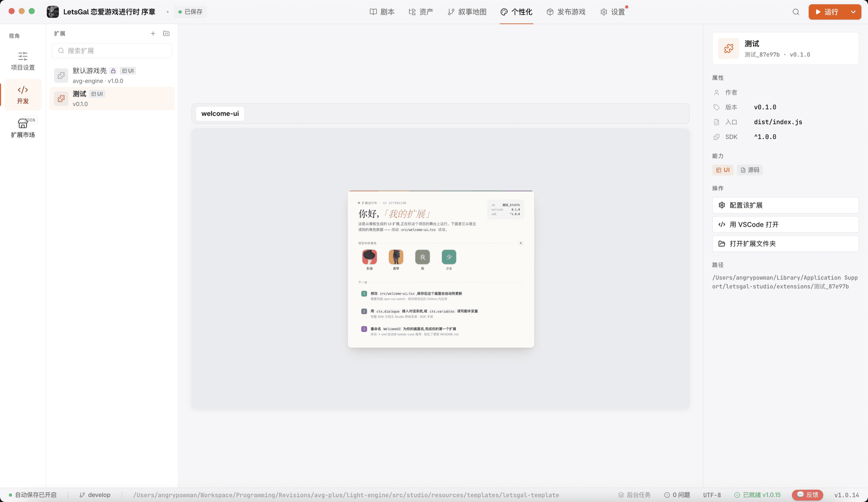868x502 pixels.
Task: Open the 0 问题 status item
Action: [x=677, y=495]
